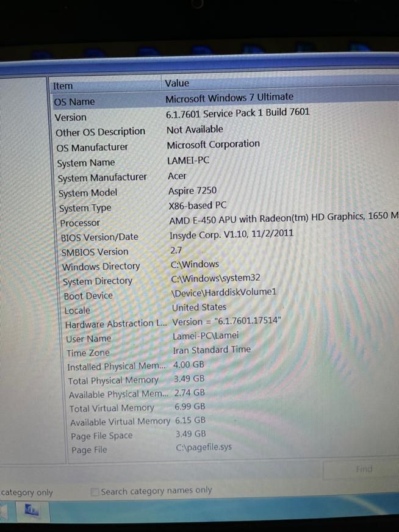
Task: Click the 4.00 GB value
Action: pos(189,364)
